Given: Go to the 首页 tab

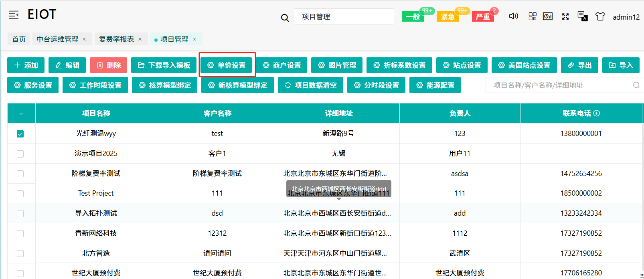Looking at the screenshot, I should pos(19,39).
